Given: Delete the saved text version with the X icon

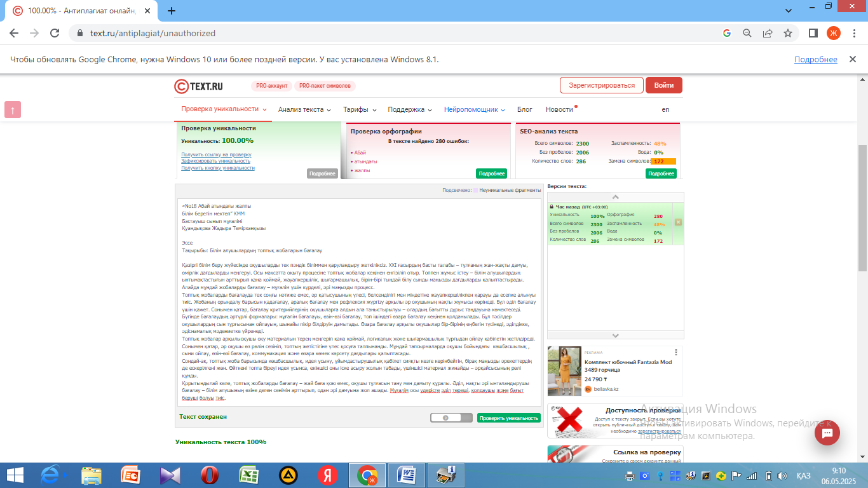Looking at the screenshot, I should click(x=678, y=222).
